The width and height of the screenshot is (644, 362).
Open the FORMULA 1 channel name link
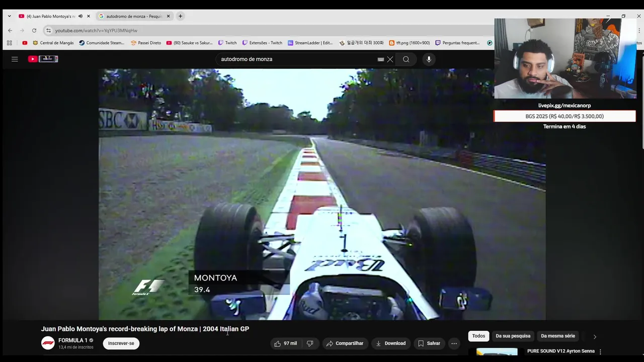73,340
